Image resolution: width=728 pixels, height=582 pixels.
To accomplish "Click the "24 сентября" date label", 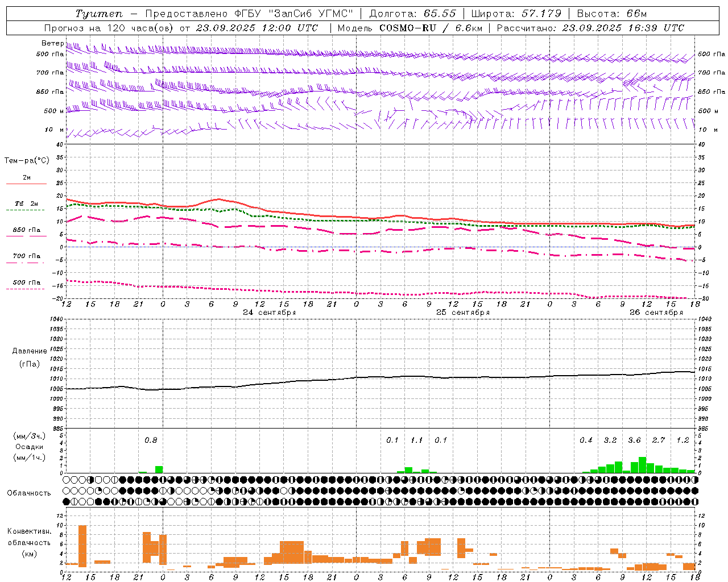I will tap(270, 313).
